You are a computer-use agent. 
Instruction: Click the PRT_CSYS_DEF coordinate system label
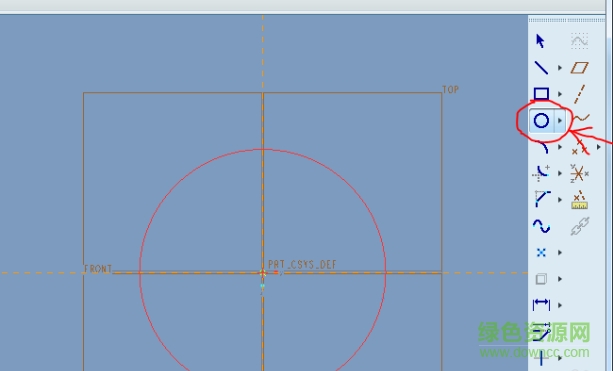pos(302,265)
